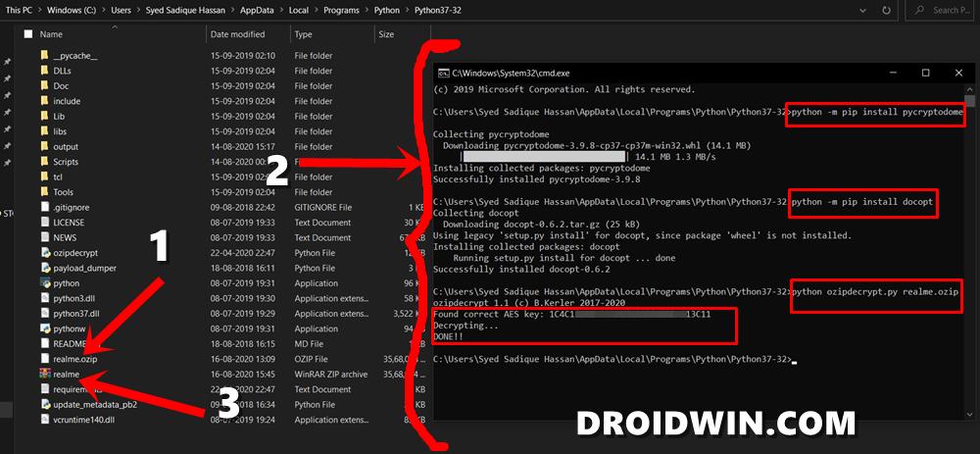Click the NEWS document icon
This screenshot has height=454, width=980.
click(44, 237)
